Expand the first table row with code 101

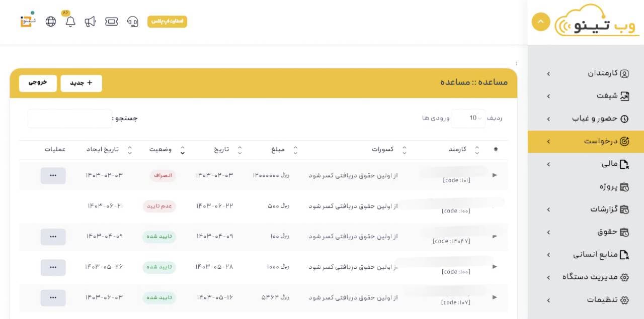coord(495,175)
